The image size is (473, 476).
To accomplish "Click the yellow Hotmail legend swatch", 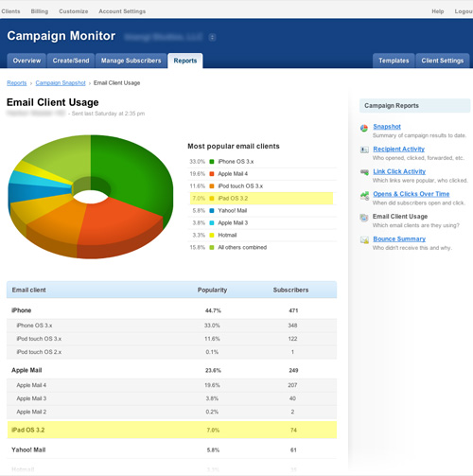I will coord(212,236).
